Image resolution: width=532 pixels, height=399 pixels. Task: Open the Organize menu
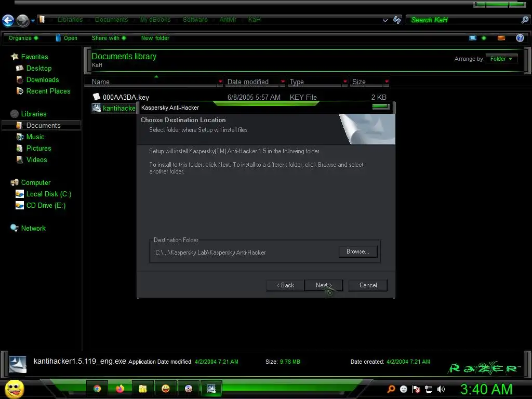(23, 38)
